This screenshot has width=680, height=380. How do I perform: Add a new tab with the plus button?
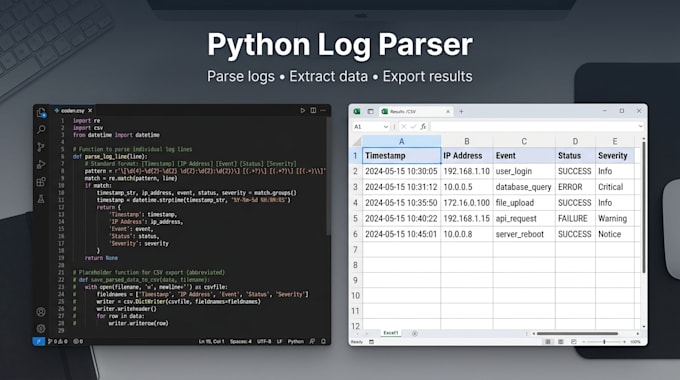click(x=461, y=111)
